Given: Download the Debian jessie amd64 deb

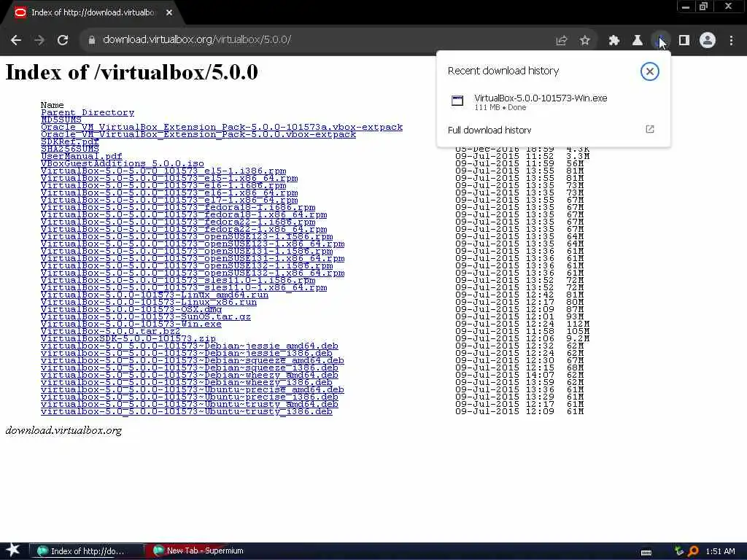Looking at the screenshot, I should tap(190, 346).
